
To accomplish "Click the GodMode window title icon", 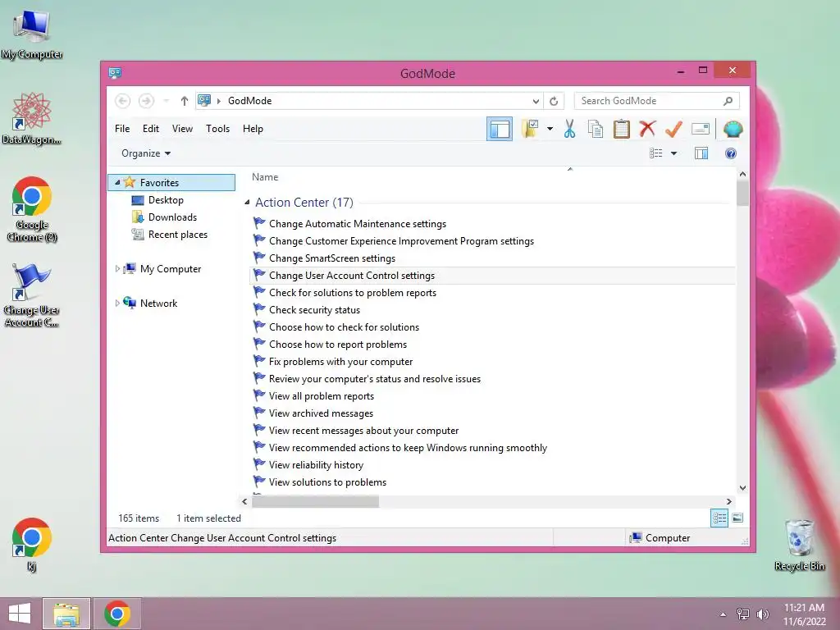I will point(115,73).
